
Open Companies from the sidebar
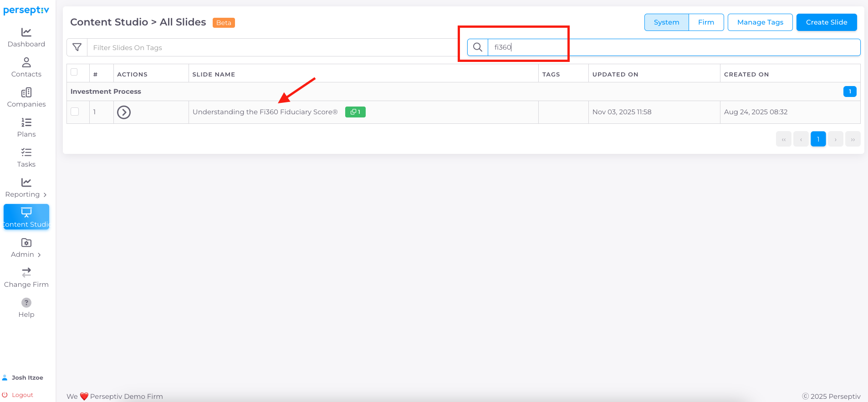click(x=26, y=98)
